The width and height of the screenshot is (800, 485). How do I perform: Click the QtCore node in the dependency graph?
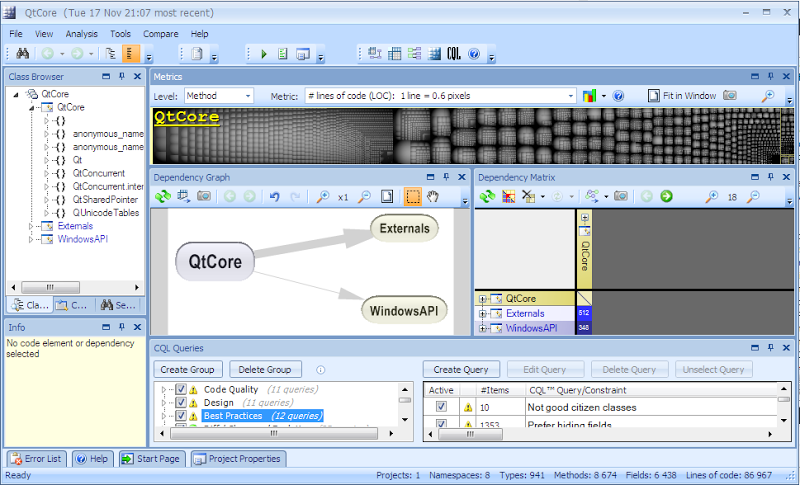click(x=215, y=261)
